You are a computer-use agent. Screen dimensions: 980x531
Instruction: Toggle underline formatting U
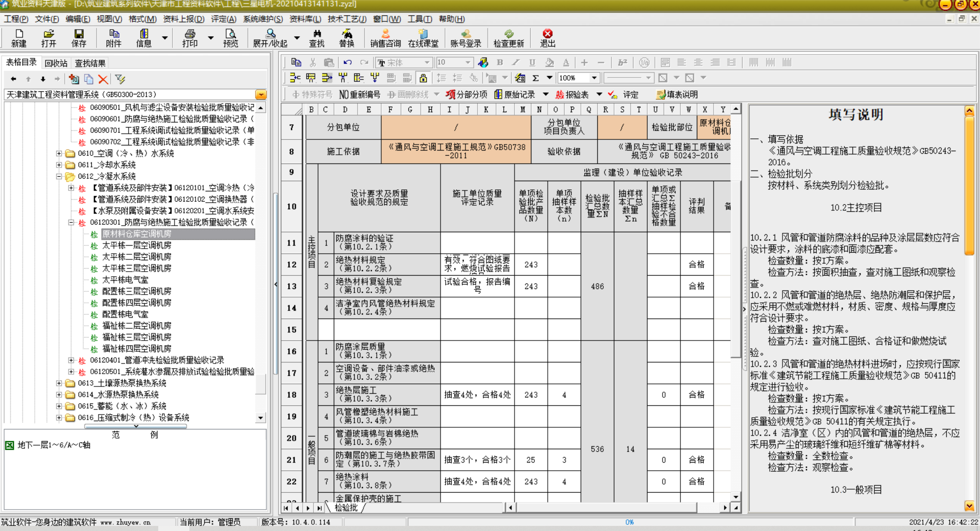coord(532,62)
